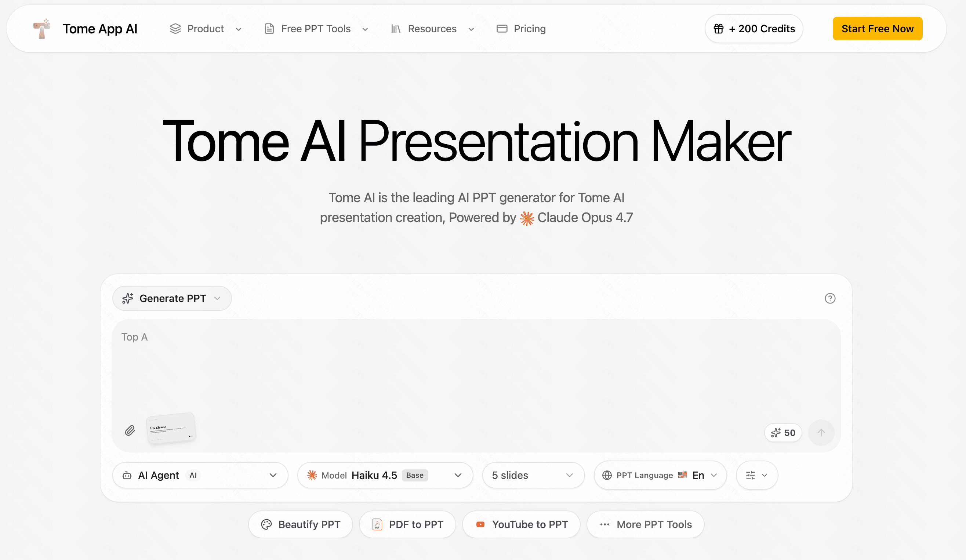Click the Resources library icon

396,29
